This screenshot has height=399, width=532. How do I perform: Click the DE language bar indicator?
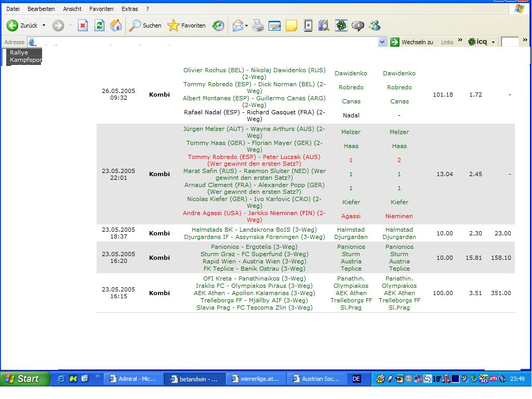tap(356, 379)
